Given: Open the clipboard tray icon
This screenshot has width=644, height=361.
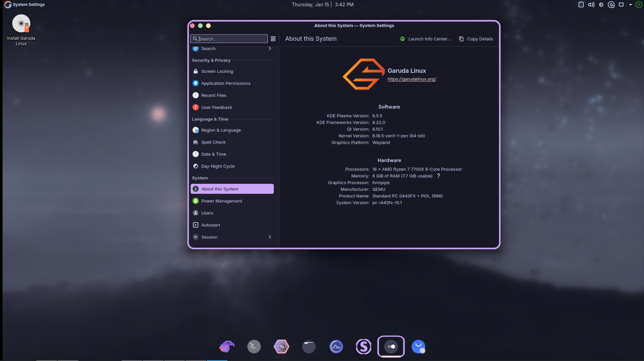Looking at the screenshot, I should click(581, 5).
